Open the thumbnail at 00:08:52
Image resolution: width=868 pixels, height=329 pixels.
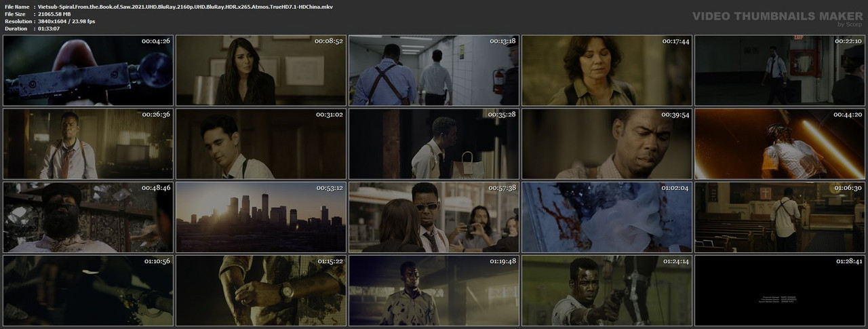(x=261, y=71)
